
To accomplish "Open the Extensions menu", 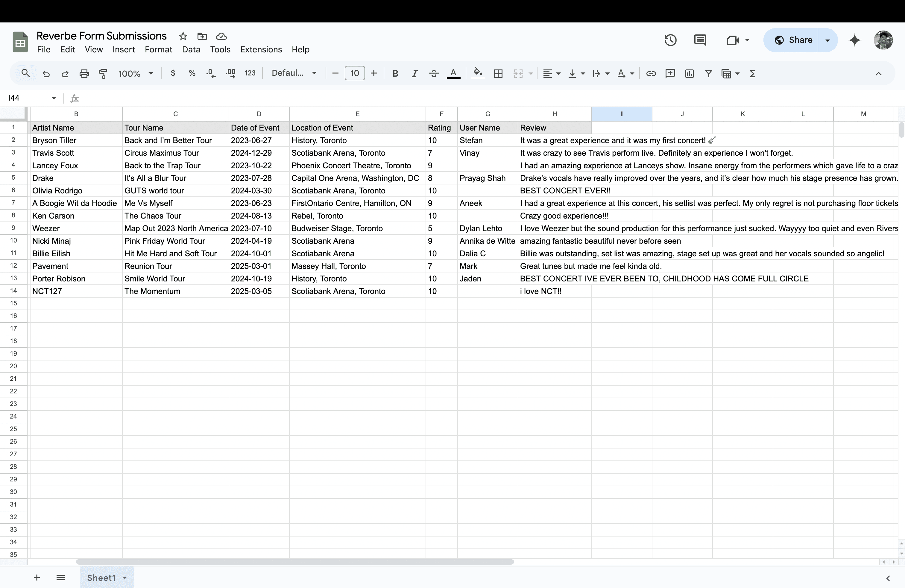I will [x=261, y=49].
